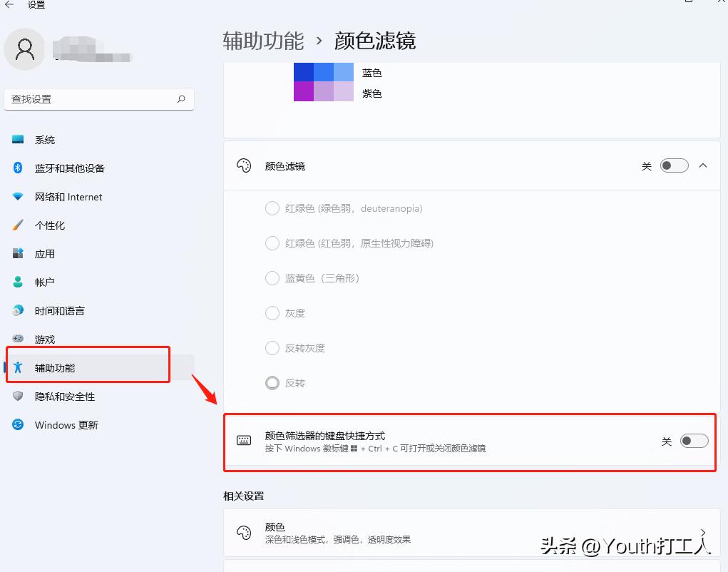Choose the 反转 color filter

coord(272,383)
